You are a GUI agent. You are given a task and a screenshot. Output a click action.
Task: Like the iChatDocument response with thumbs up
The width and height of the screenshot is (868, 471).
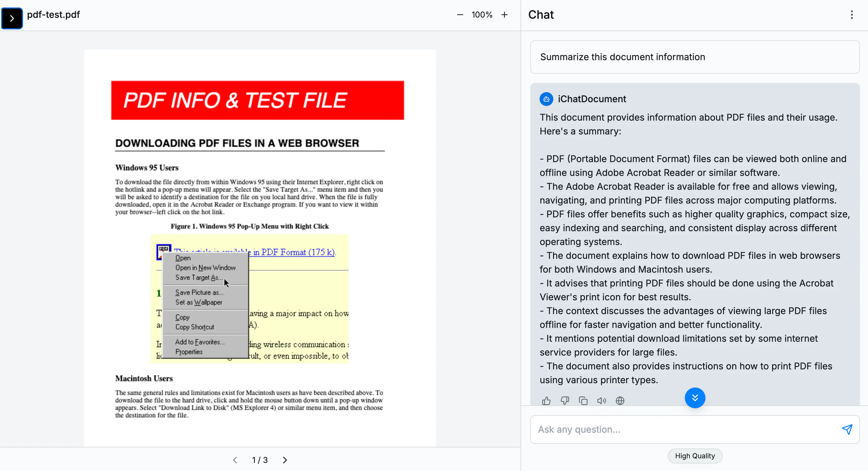tap(546, 400)
